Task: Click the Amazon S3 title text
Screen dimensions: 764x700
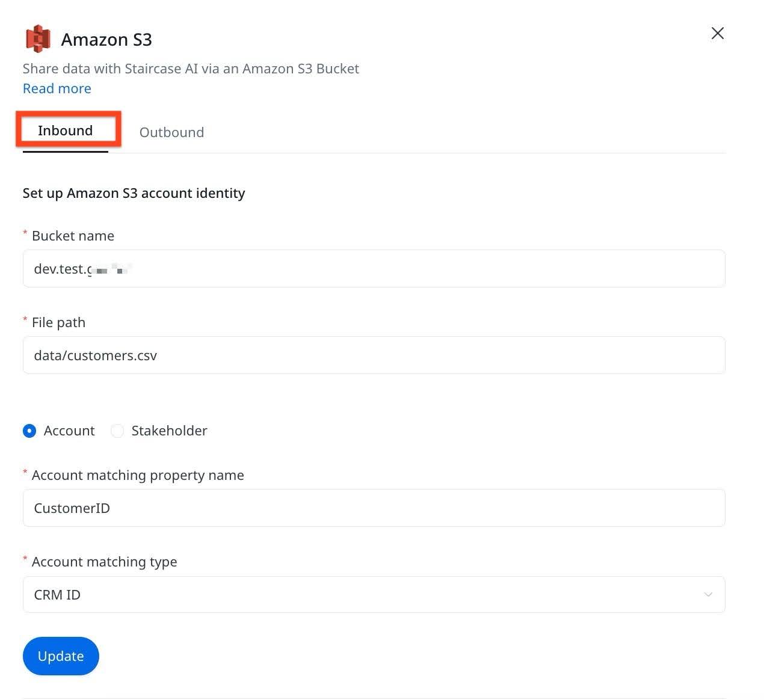Action: coord(106,39)
